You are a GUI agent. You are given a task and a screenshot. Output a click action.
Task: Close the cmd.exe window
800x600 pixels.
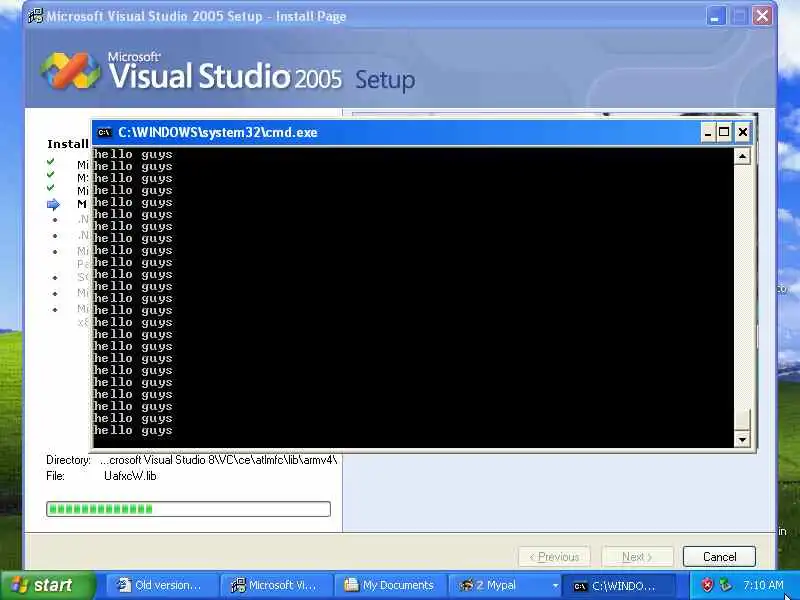pyautogui.click(x=743, y=133)
